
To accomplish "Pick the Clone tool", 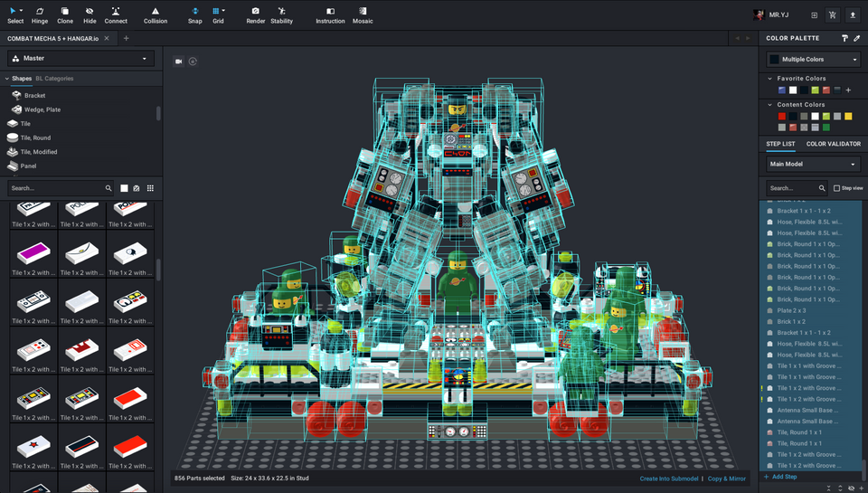I will coord(65,15).
